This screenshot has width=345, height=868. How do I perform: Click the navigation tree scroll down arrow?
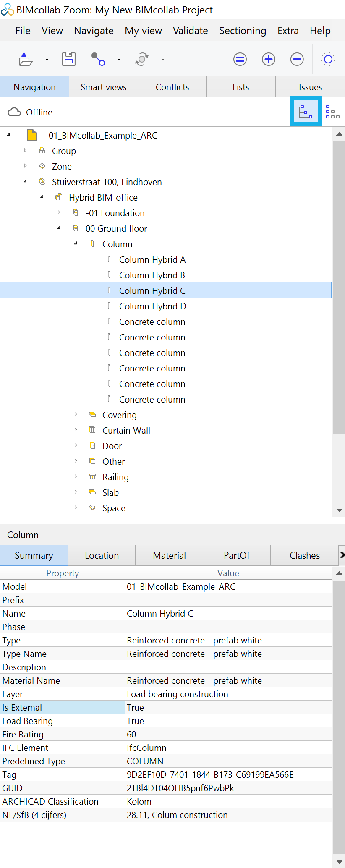pos(339,510)
